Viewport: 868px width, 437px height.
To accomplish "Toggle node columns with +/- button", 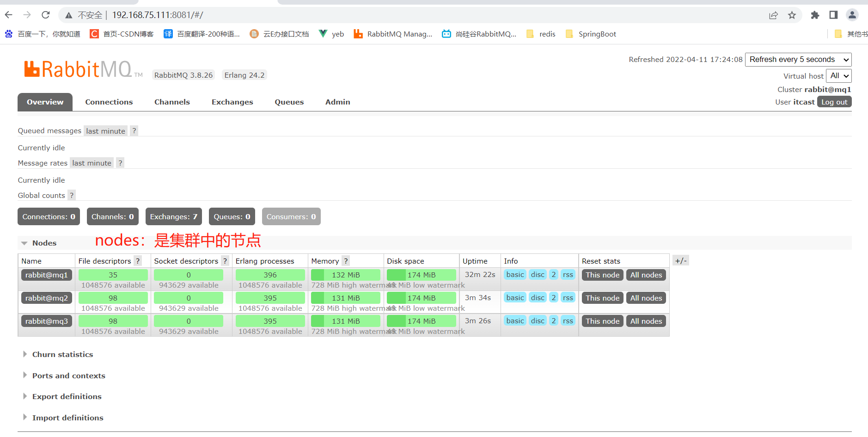I will click(681, 261).
